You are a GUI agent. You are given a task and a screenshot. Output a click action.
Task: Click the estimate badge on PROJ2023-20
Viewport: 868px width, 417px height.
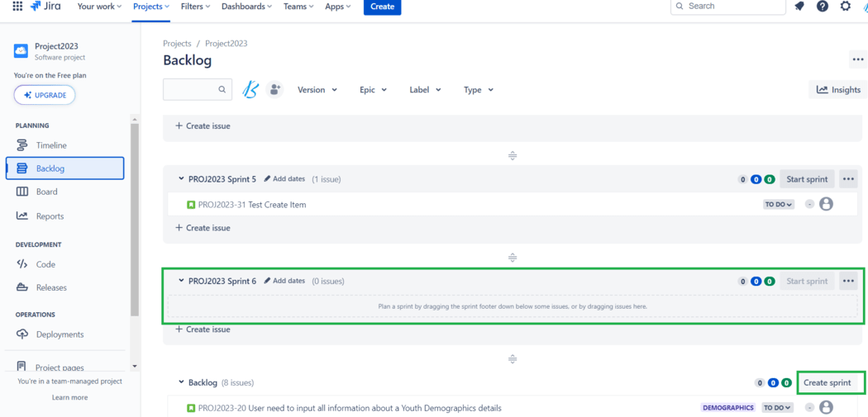[x=809, y=408]
